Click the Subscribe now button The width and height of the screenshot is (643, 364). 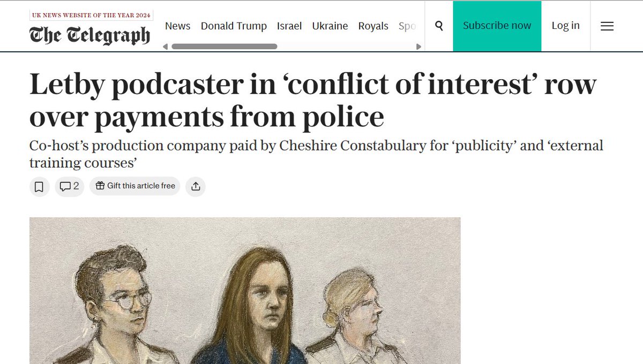[497, 26]
